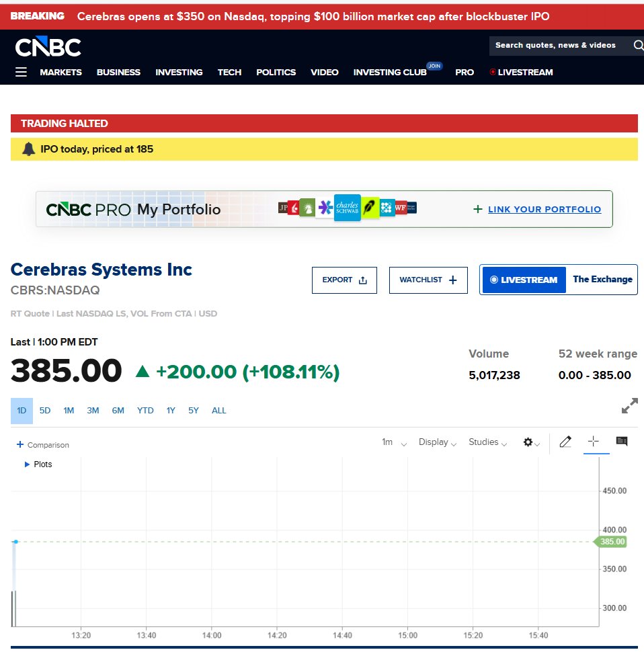Open the INVESTING menu

(179, 73)
